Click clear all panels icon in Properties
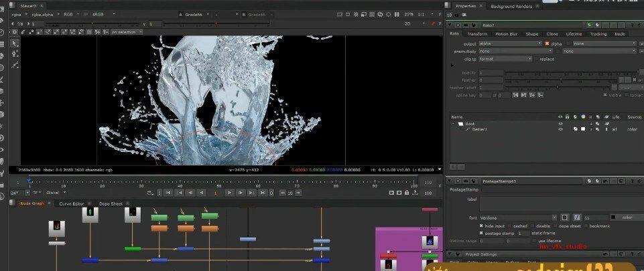Screen dimensions: 644x271 [x=464, y=15]
